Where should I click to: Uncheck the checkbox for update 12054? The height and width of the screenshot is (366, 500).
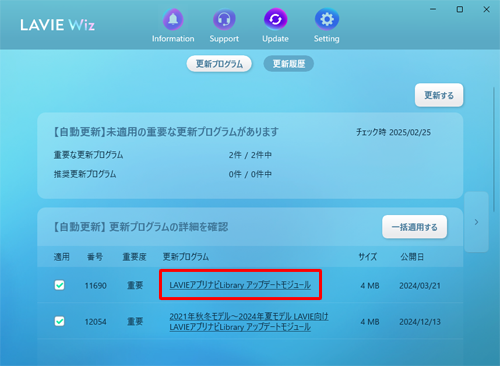59,321
